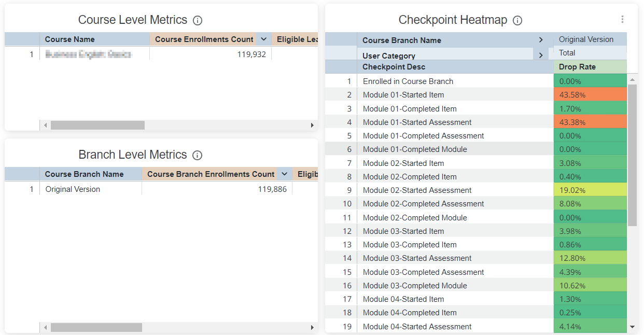Image resolution: width=644 pixels, height=335 pixels.
Task: Click heatmap vertical scrollbar down arrow
Action: click(x=632, y=327)
